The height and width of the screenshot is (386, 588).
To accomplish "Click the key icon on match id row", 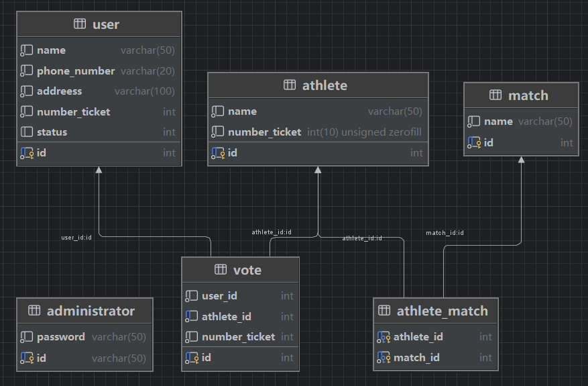I will click(474, 142).
